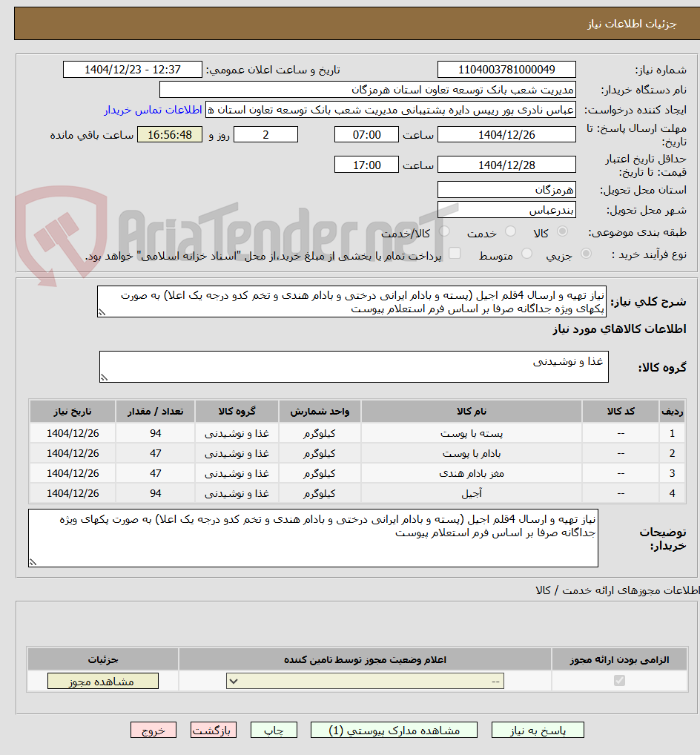Toggle the الزامی بودن ارائه مجوز checkbox
This screenshot has width=700, height=755.
619,680
